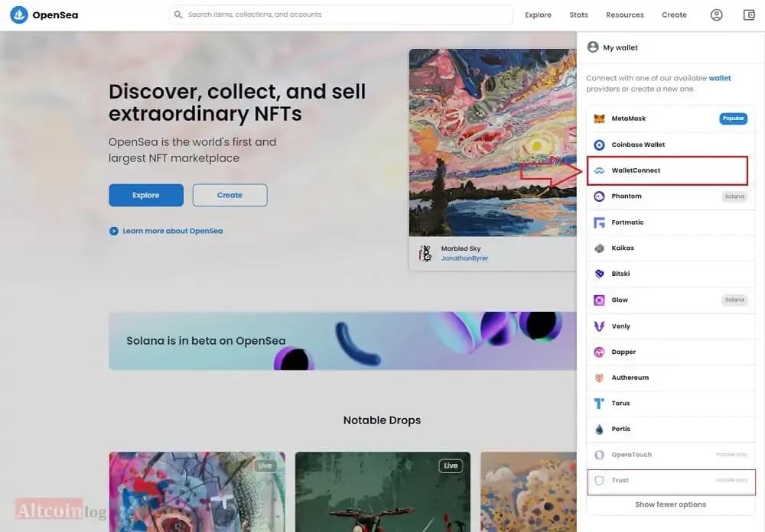
Task: Click the Dapper logo icon
Action: coord(599,352)
